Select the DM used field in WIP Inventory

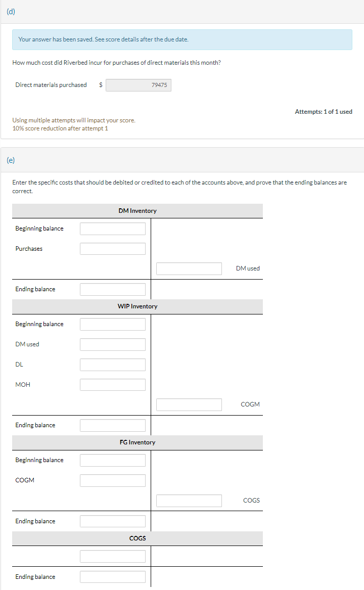pyautogui.click(x=112, y=344)
